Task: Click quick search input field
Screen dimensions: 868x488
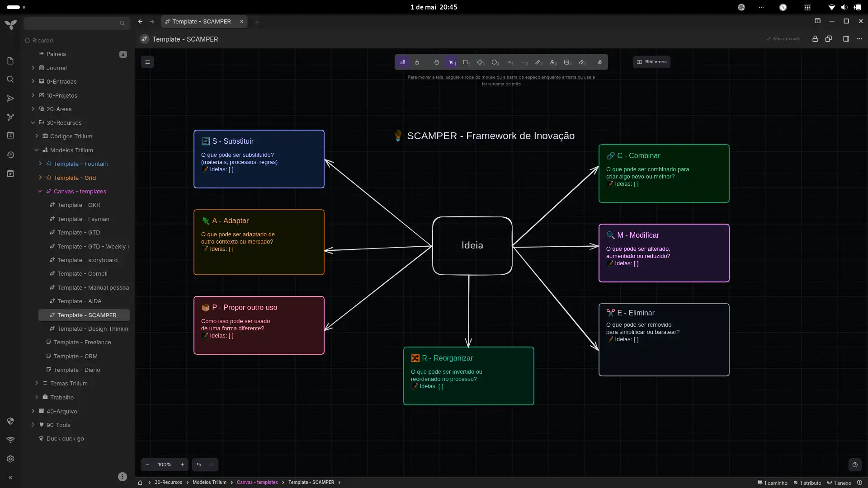Action: click(x=76, y=23)
